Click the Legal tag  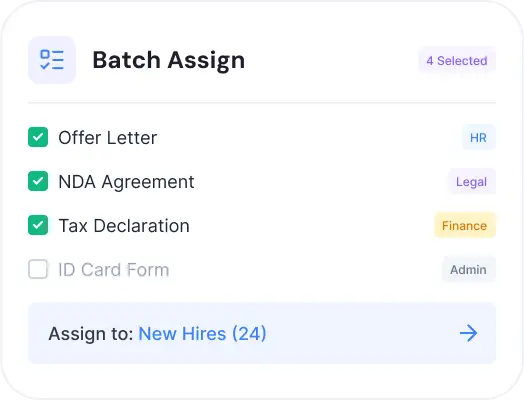click(472, 181)
